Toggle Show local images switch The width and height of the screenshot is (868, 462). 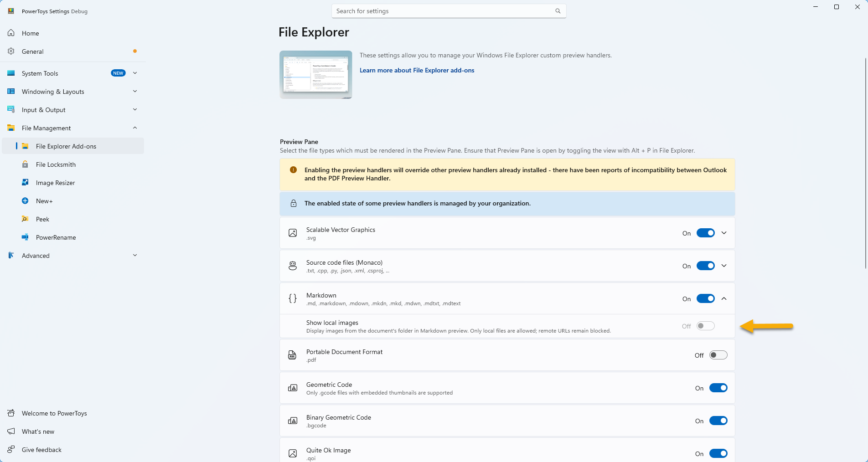pos(705,326)
